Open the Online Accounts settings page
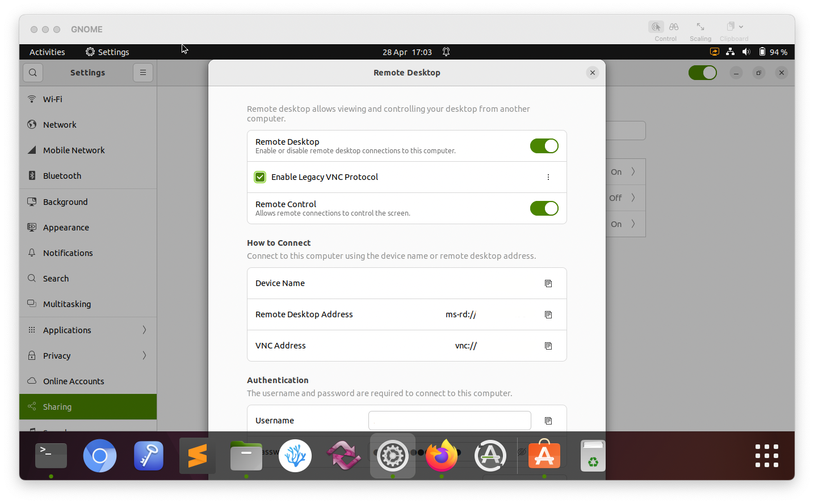 (74, 381)
